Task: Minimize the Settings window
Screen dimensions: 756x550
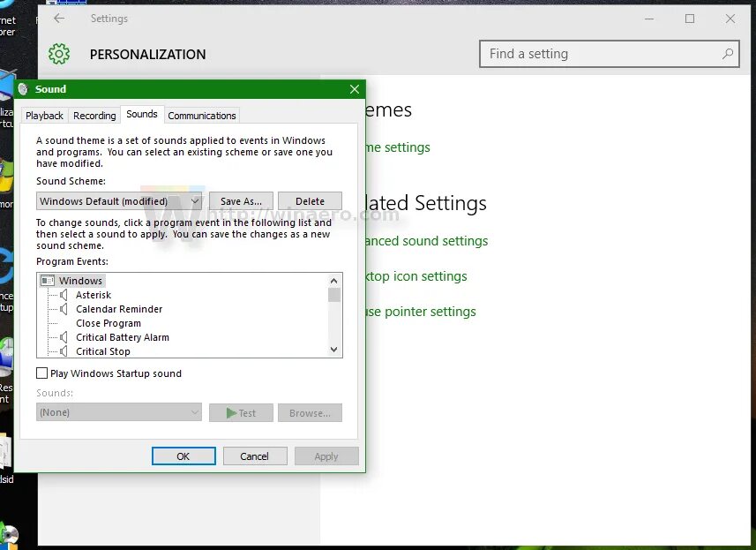Action: point(649,19)
